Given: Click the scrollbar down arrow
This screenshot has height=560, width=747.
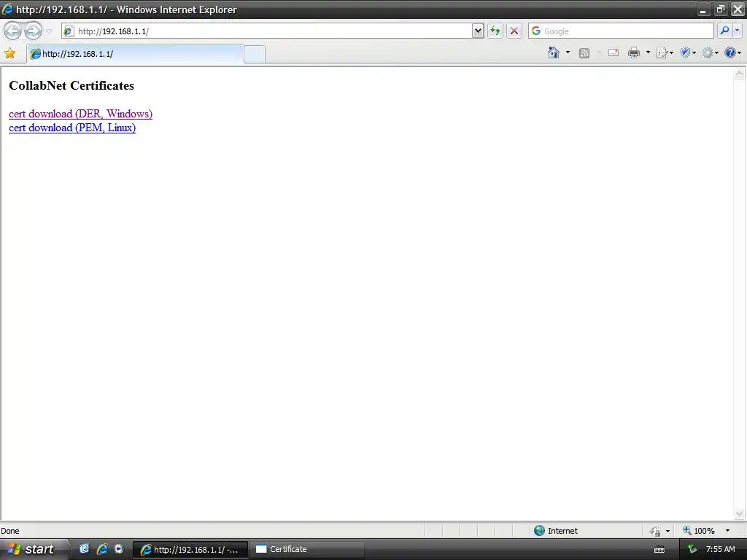Looking at the screenshot, I should [x=739, y=514].
